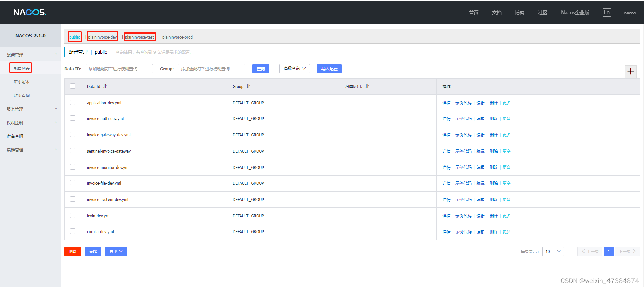Open the page size dropdown showing 10
The width and height of the screenshot is (644, 287).
553,251
